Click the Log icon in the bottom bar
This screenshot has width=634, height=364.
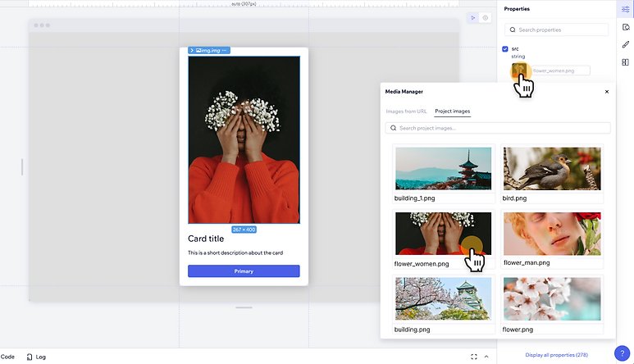(x=29, y=357)
